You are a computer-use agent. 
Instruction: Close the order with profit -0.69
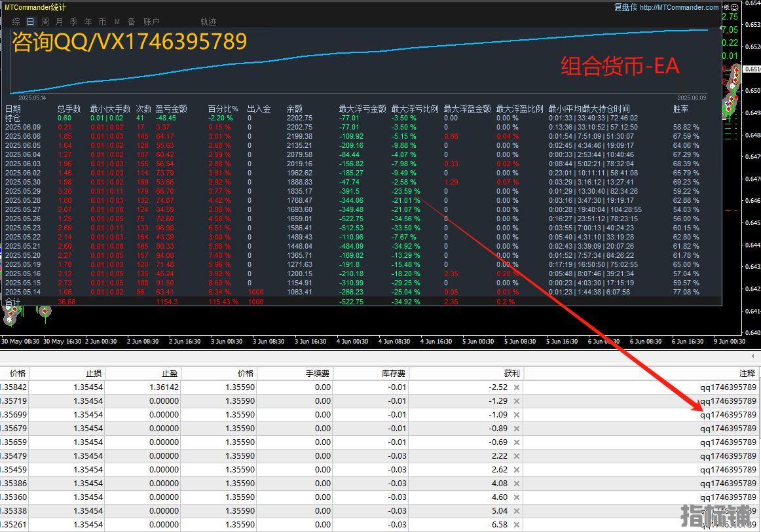click(x=516, y=442)
